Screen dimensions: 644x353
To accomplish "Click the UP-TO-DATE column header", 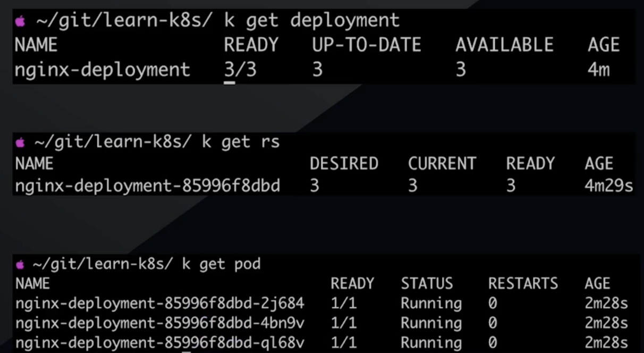I will coord(367,45).
